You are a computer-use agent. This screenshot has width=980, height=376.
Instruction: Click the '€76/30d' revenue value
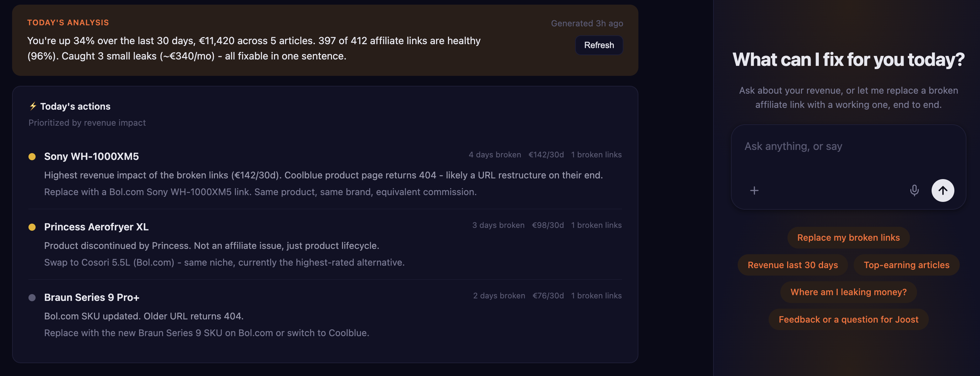(548, 295)
